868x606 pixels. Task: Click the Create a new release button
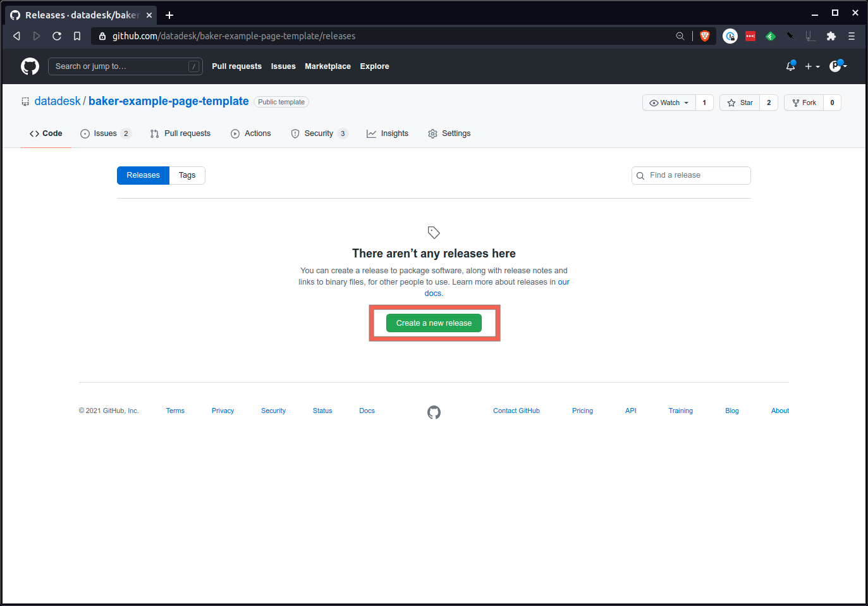[434, 323]
